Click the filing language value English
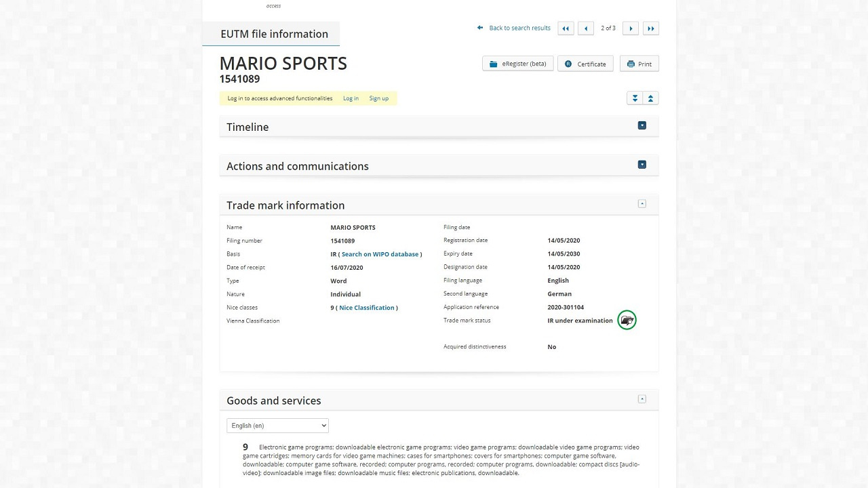The width and height of the screenshot is (868, 488). point(558,281)
